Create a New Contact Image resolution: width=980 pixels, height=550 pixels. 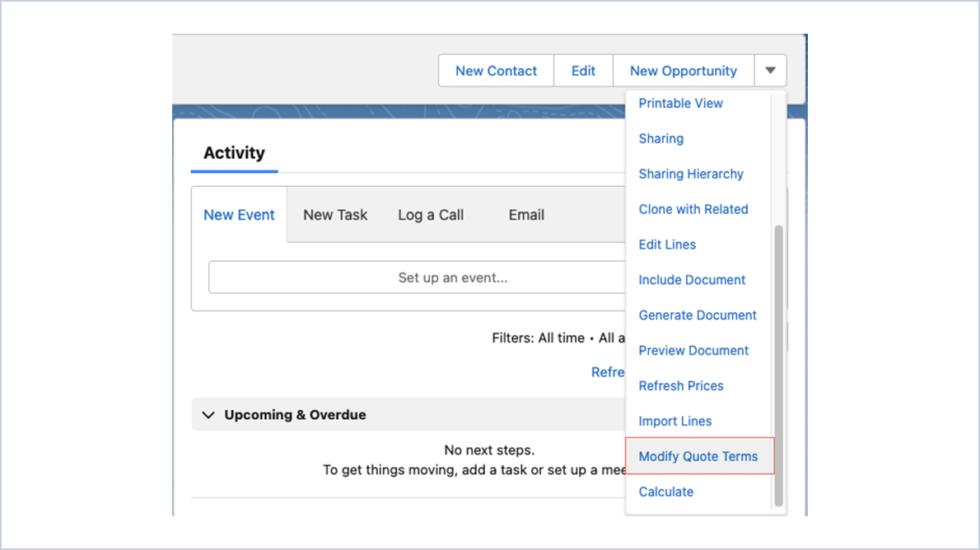[496, 71]
